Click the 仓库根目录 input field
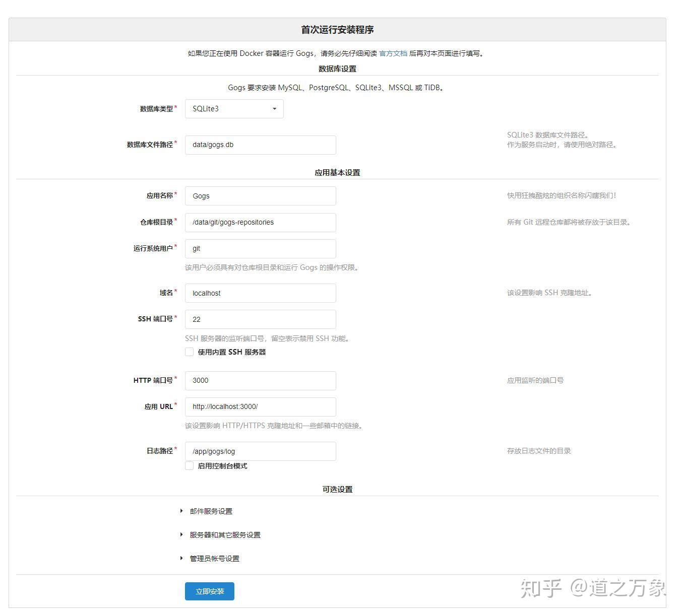Screen dimensions: 684x616 pyautogui.click(x=260, y=222)
